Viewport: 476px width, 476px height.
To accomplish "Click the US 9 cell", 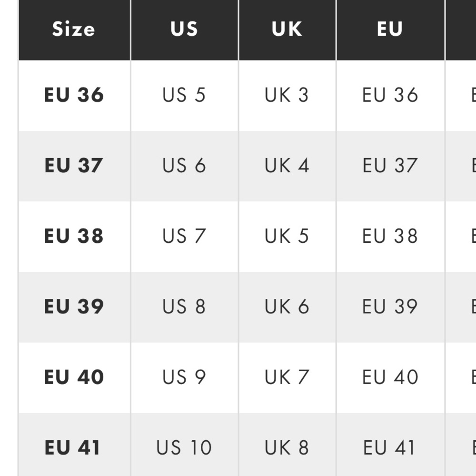I will tap(184, 377).
